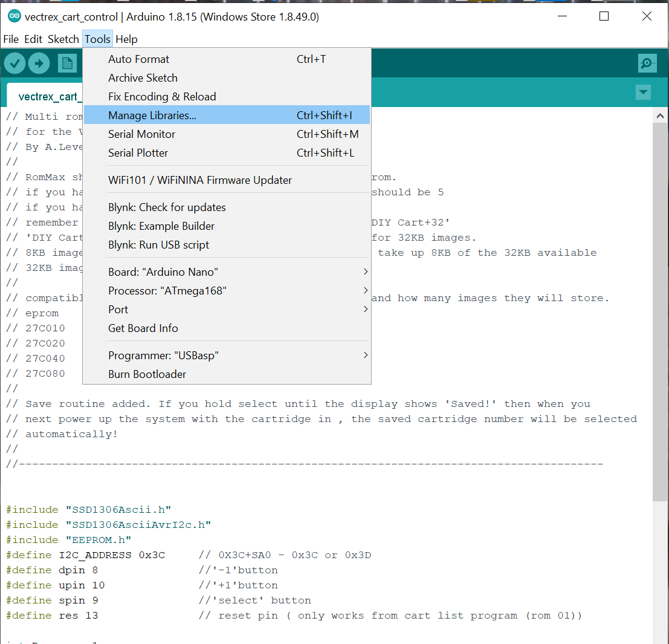Run Blynk: Run USB script

pyautogui.click(x=227, y=245)
